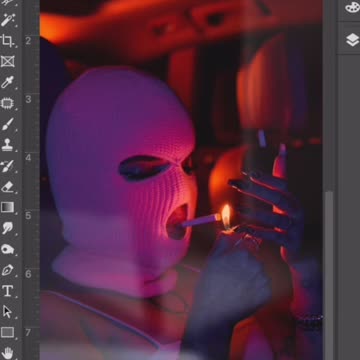This screenshot has width=360, height=360.
Task: Choose the Brush tool
Action: click(x=7, y=124)
